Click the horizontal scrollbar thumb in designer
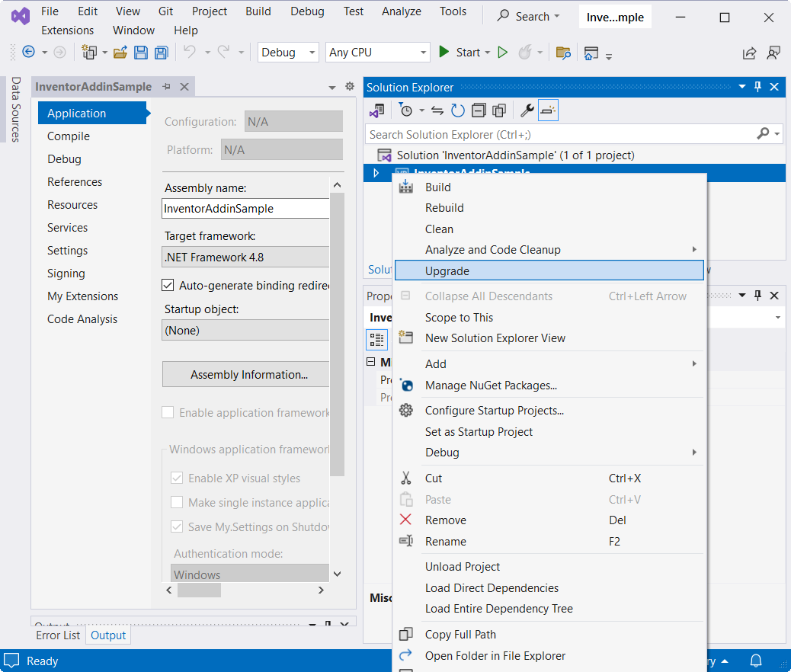Image resolution: width=791 pixels, height=672 pixels. (x=199, y=590)
